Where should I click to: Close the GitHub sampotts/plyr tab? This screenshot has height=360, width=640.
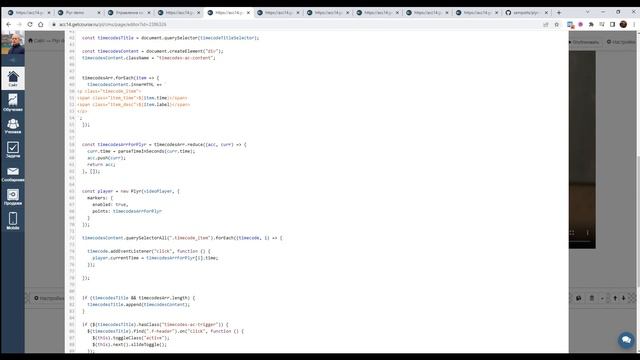click(x=546, y=13)
